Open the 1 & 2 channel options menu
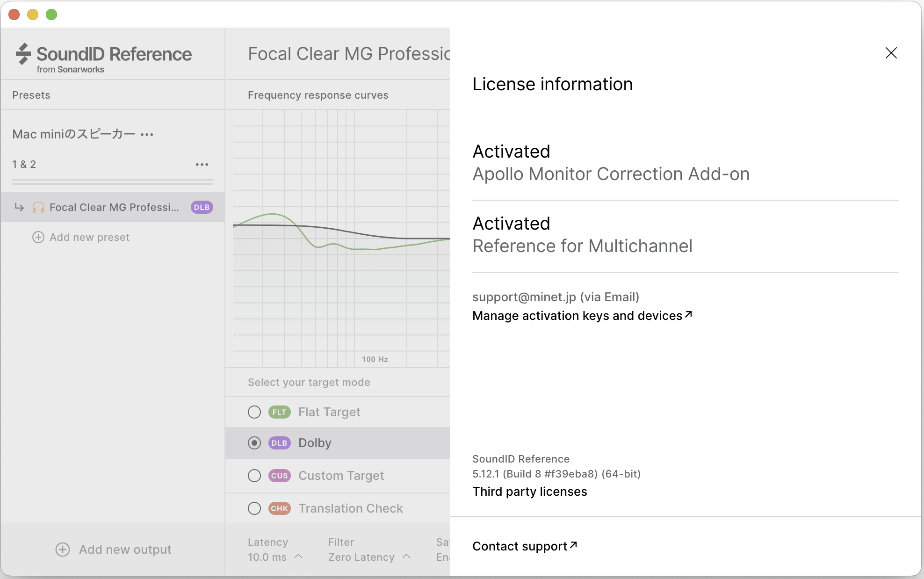Image resolution: width=924 pixels, height=579 pixels. point(202,165)
